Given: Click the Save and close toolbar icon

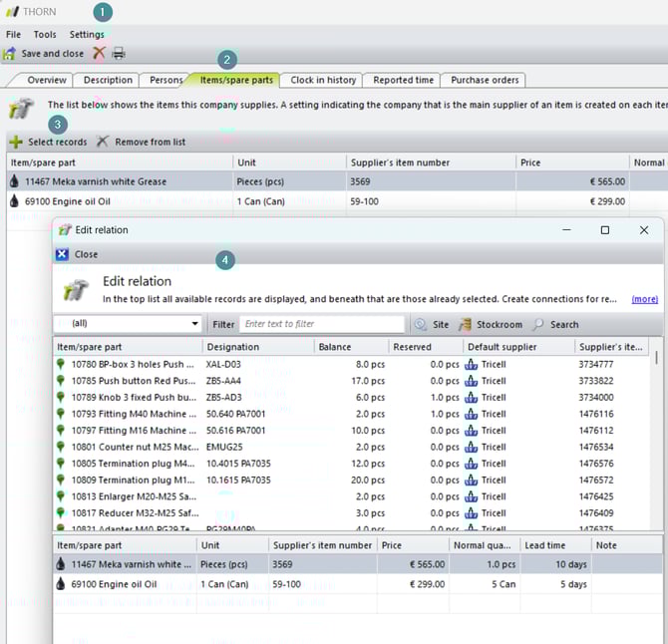Looking at the screenshot, I should coord(9,54).
